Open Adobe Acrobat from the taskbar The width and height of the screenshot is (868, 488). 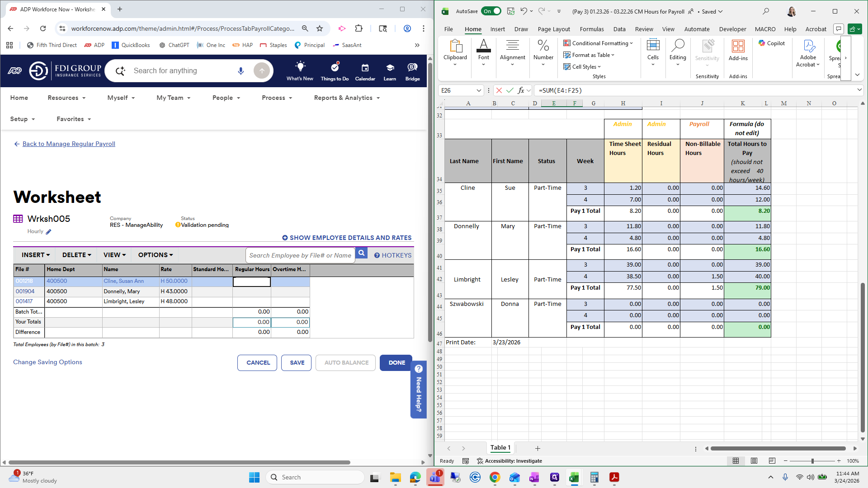(614, 477)
